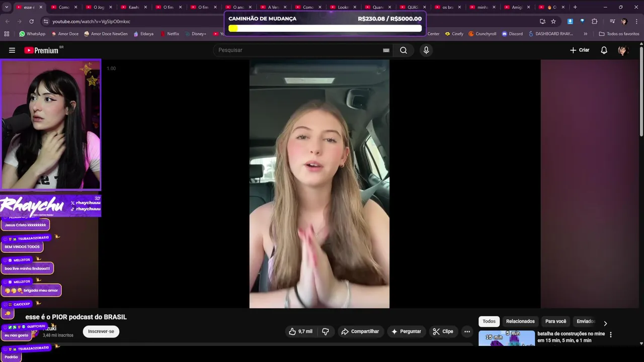Show more filter chips with the right arrow

click(x=605, y=323)
